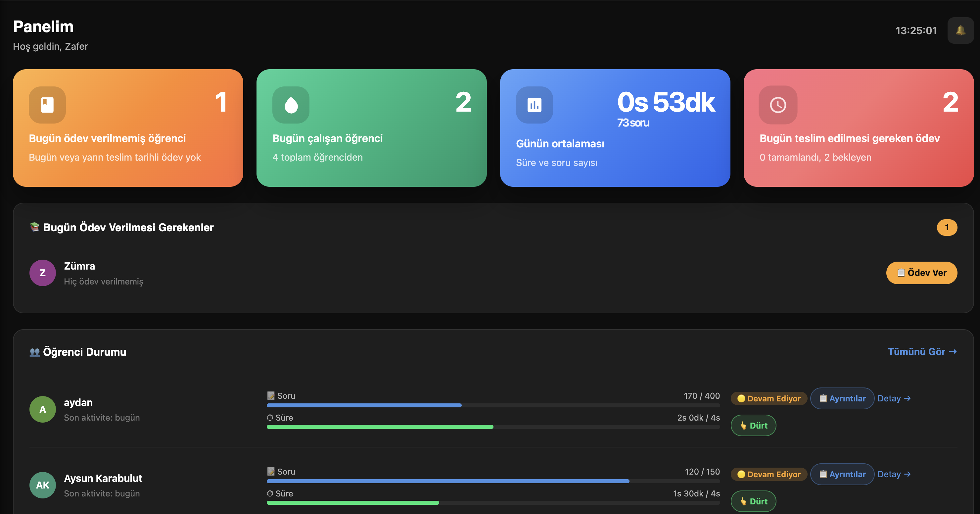This screenshot has height=514, width=980.
Task: Open Ayrıntılar for Aysun Karabulut
Action: point(842,474)
